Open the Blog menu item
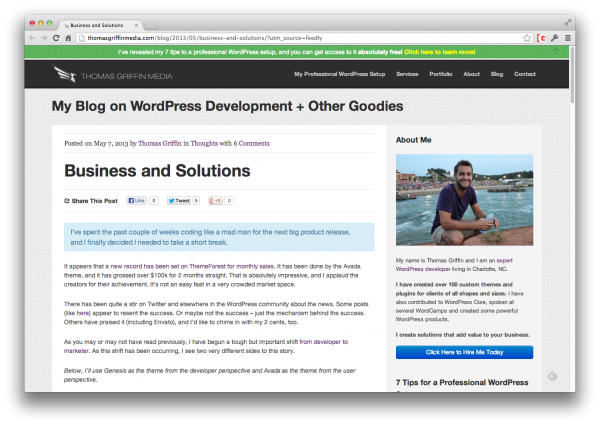This screenshot has height=426, width=600. click(497, 74)
